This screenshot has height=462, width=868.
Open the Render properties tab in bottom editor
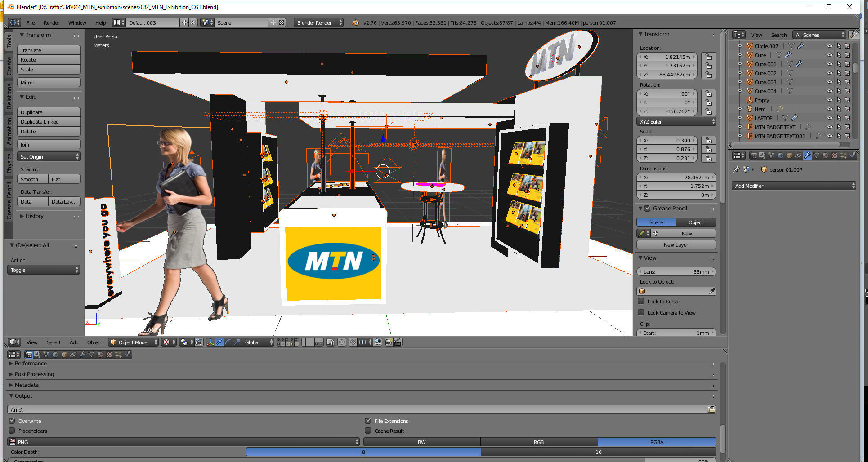(x=28, y=355)
